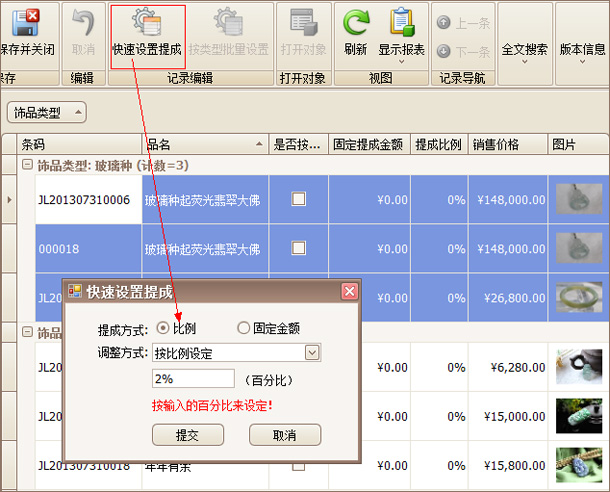Screen dimensions: 610x492
Task: Click the 提交 button
Action: point(188,435)
